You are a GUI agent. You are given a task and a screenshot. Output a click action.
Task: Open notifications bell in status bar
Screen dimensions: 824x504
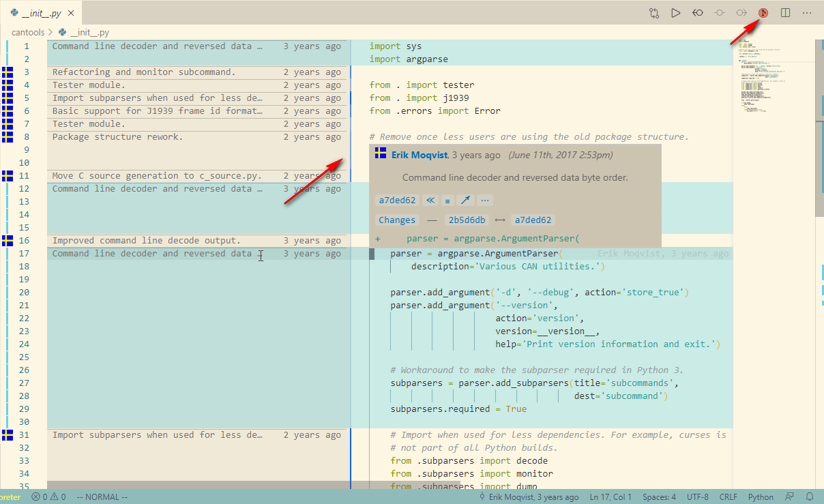click(x=810, y=496)
